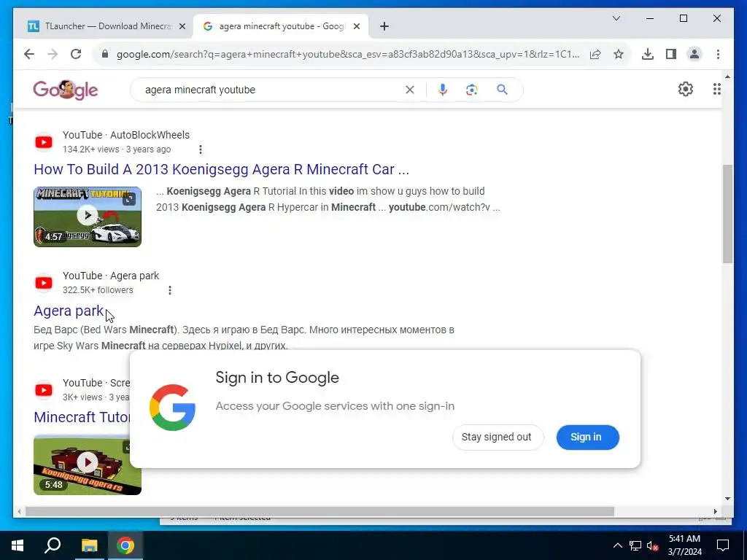Toggle the Chrome side panel icon
The height and width of the screenshot is (560, 747).
click(671, 54)
